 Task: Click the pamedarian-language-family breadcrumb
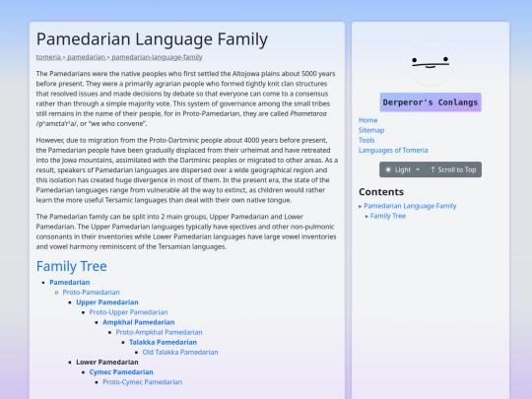157,57
